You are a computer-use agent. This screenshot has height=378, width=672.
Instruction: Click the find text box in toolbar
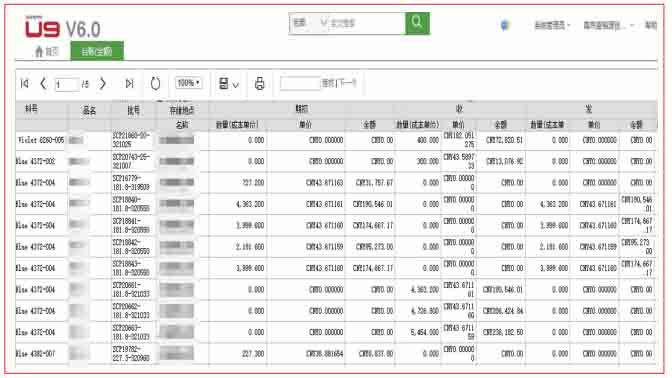point(300,83)
